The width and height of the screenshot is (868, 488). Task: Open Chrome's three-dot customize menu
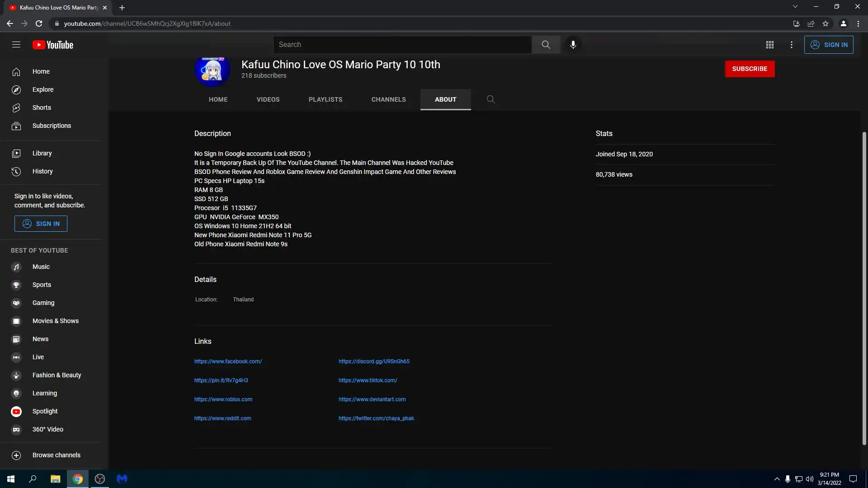(x=858, y=23)
